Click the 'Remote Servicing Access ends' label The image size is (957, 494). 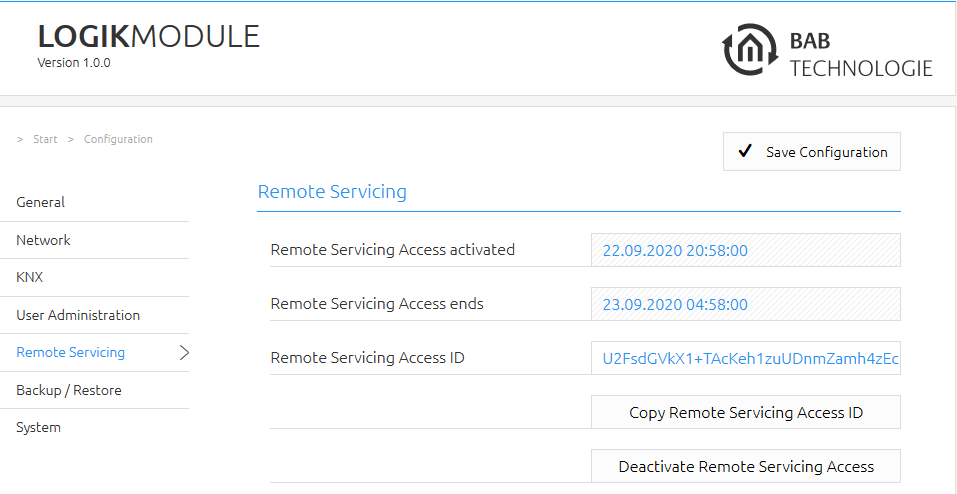click(377, 303)
